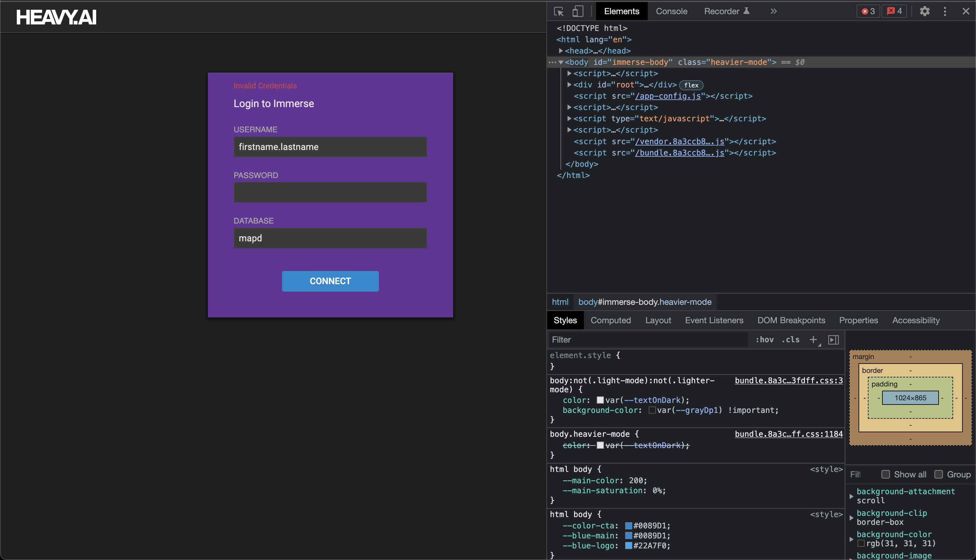
Task: Expand the div id root node
Action: click(569, 85)
